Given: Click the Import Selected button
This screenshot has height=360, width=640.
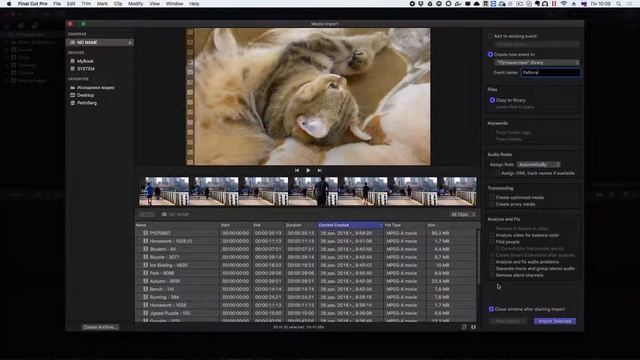Looking at the screenshot, I should (555, 321).
